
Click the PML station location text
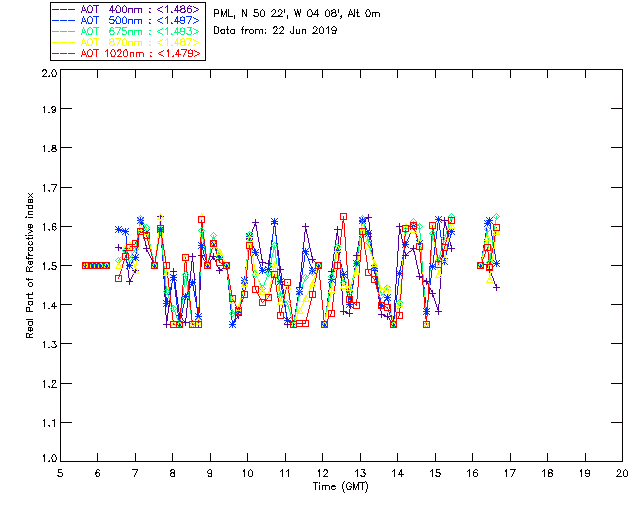(297, 14)
